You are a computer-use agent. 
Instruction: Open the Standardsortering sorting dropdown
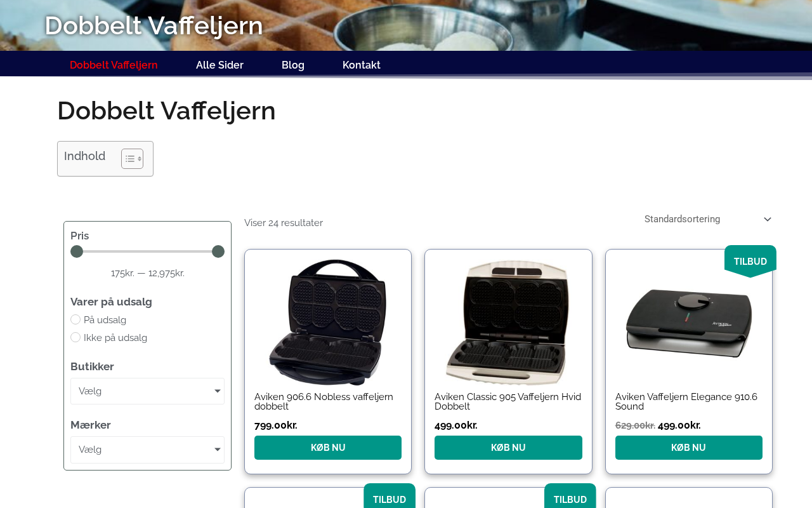[708, 219]
